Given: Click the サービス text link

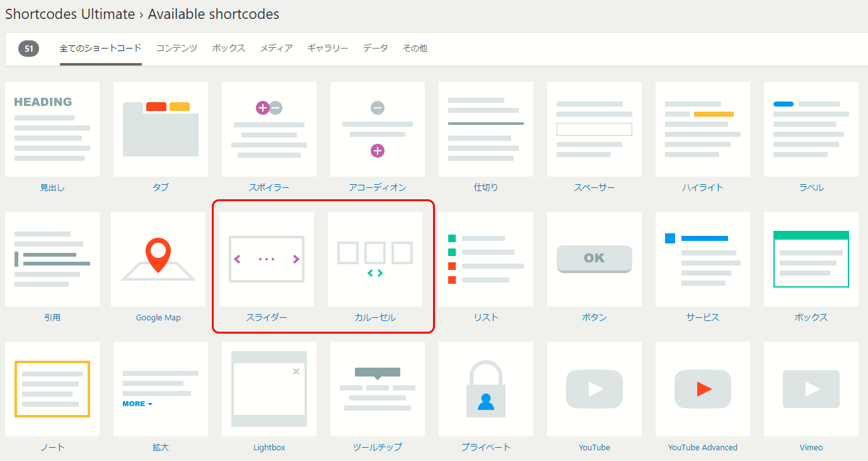Looking at the screenshot, I should 703,317.
